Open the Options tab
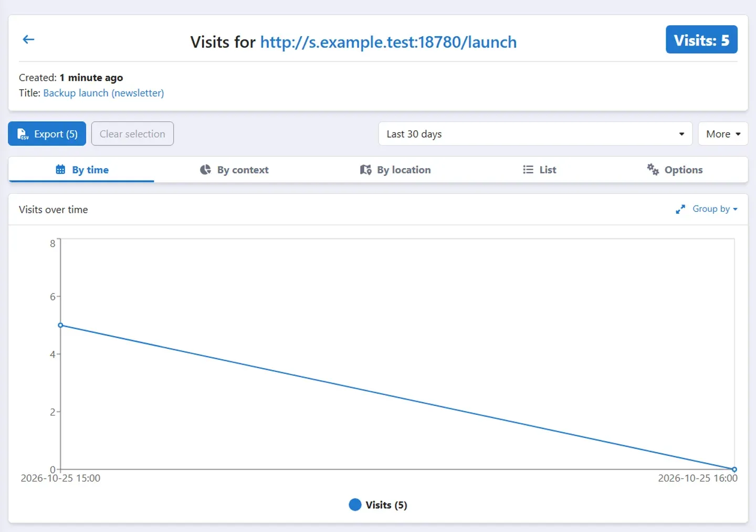The image size is (756, 532). (675, 170)
